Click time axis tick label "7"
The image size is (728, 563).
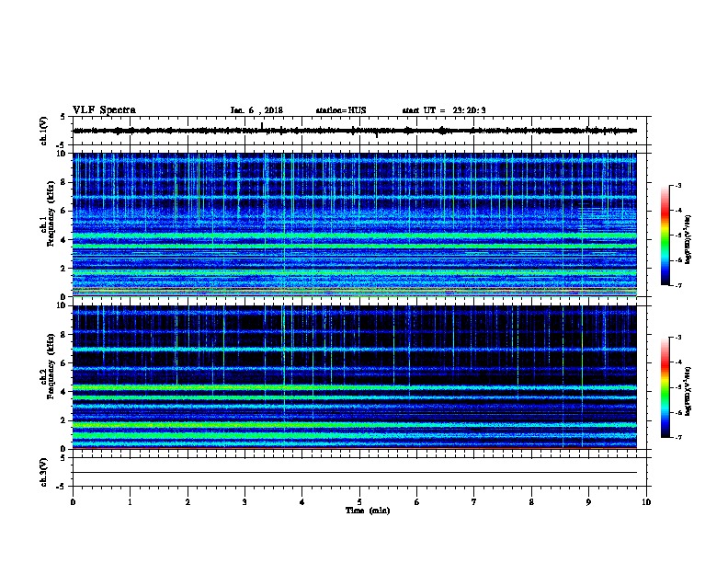474,502
